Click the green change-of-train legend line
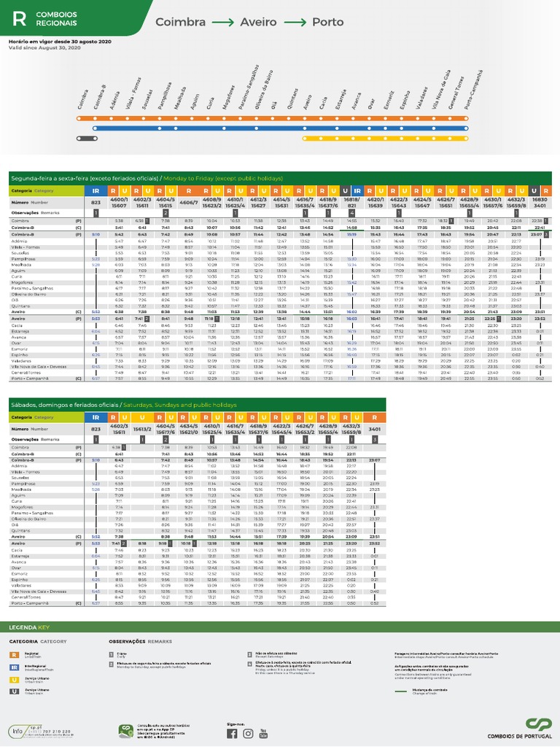This screenshot has width=560, height=747. [400, 692]
